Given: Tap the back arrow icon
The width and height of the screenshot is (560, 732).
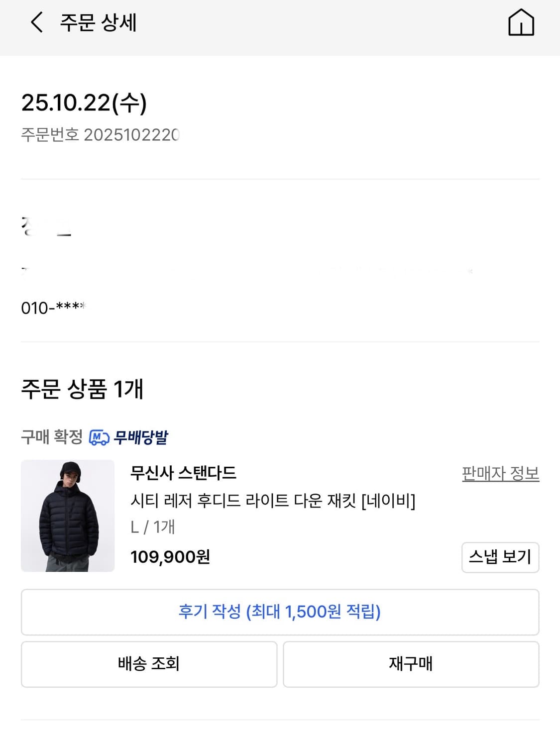Looking at the screenshot, I should pyautogui.click(x=36, y=23).
